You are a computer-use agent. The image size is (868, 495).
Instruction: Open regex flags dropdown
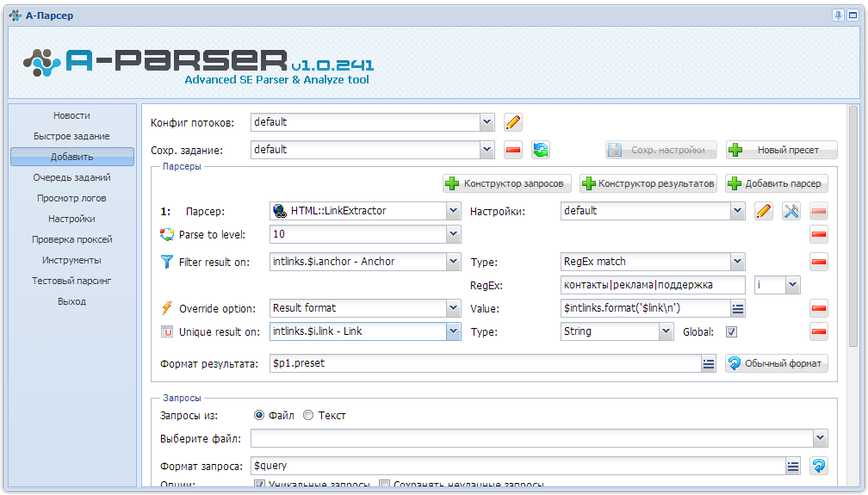click(793, 285)
